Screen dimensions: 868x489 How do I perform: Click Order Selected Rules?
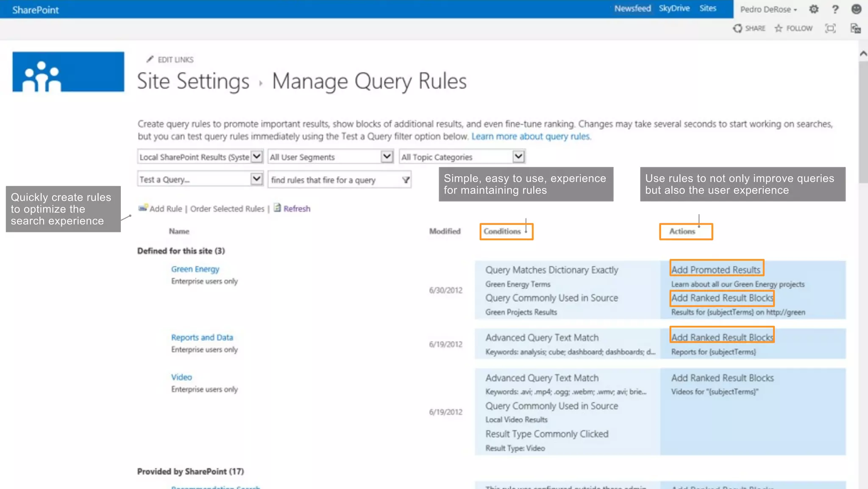click(227, 209)
